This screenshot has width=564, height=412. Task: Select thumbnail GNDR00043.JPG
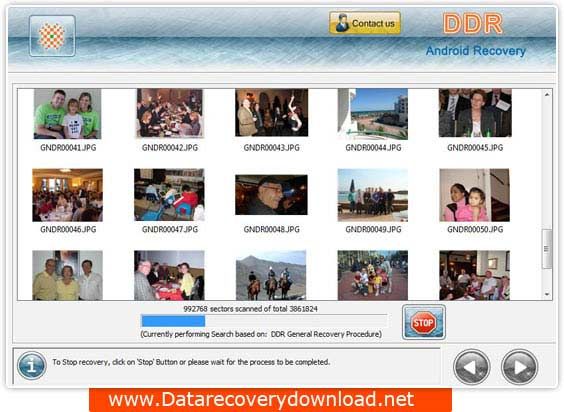pos(272,113)
